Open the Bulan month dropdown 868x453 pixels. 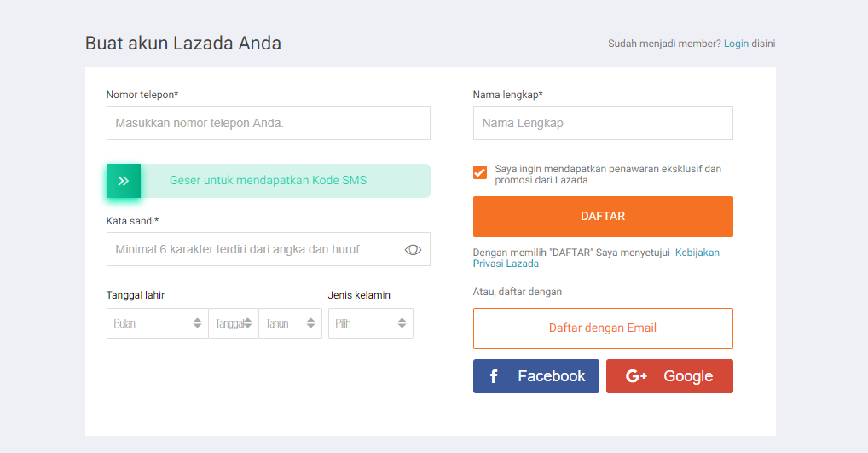158,323
